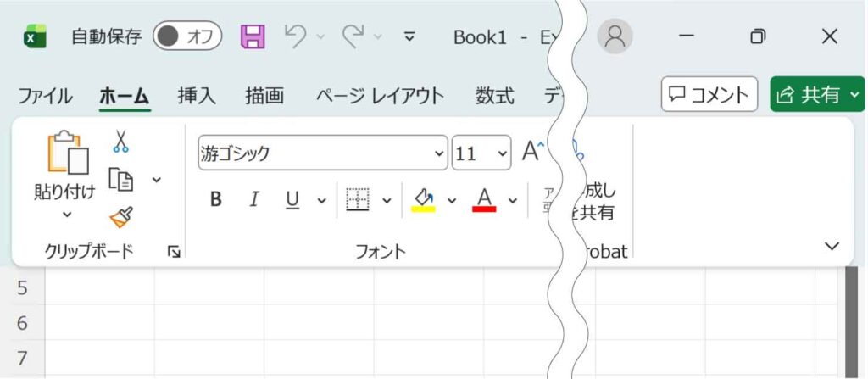Select row header 5
868x379 pixels.
(22, 287)
